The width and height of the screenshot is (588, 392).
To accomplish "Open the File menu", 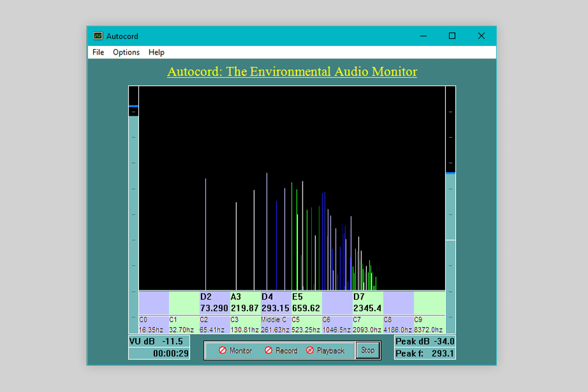I will tap(98, 52).
